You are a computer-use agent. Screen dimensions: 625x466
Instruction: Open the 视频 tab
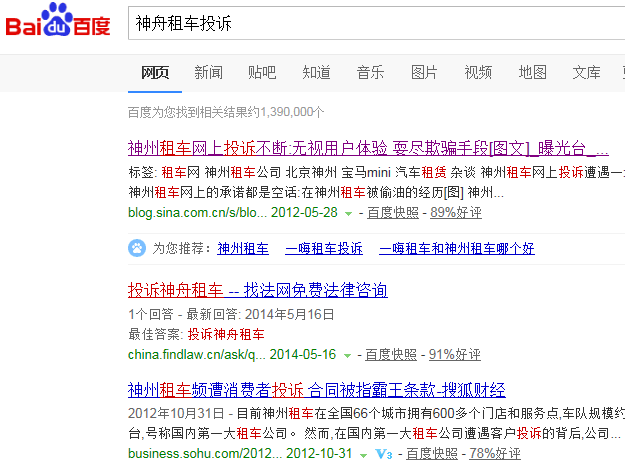click(478, 73)
